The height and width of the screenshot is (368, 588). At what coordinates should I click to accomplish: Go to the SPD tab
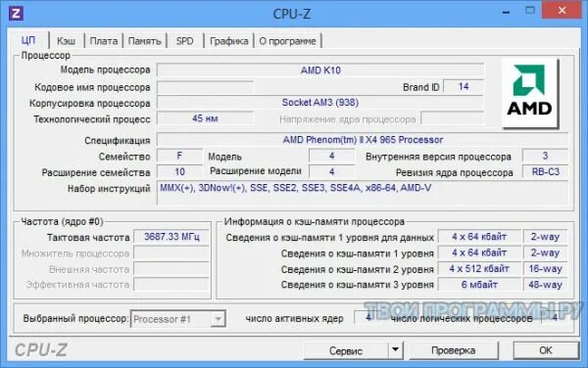click(x=185, y=41)
